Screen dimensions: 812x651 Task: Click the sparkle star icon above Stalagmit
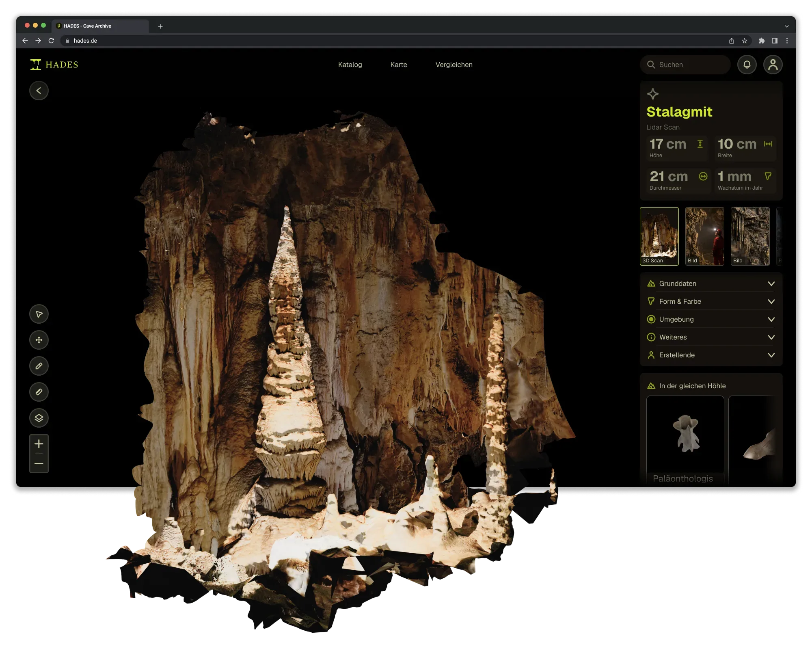point(653,94)
